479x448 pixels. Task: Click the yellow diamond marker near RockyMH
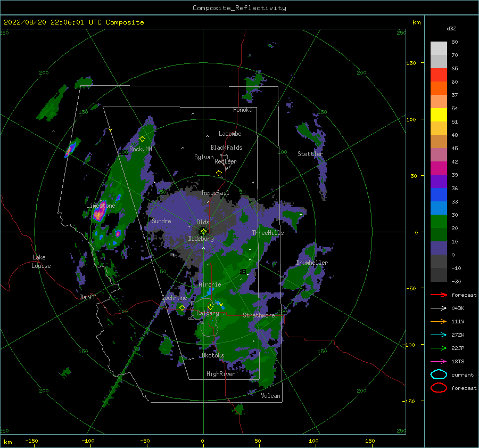(142, 139)
